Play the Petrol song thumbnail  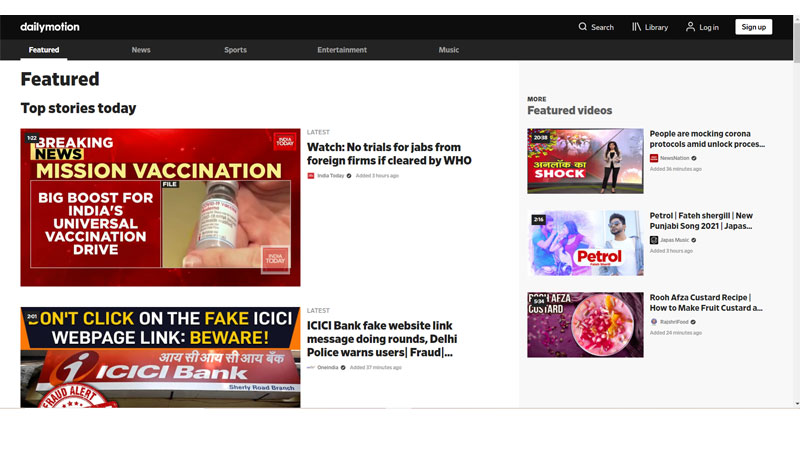[585, 243]
